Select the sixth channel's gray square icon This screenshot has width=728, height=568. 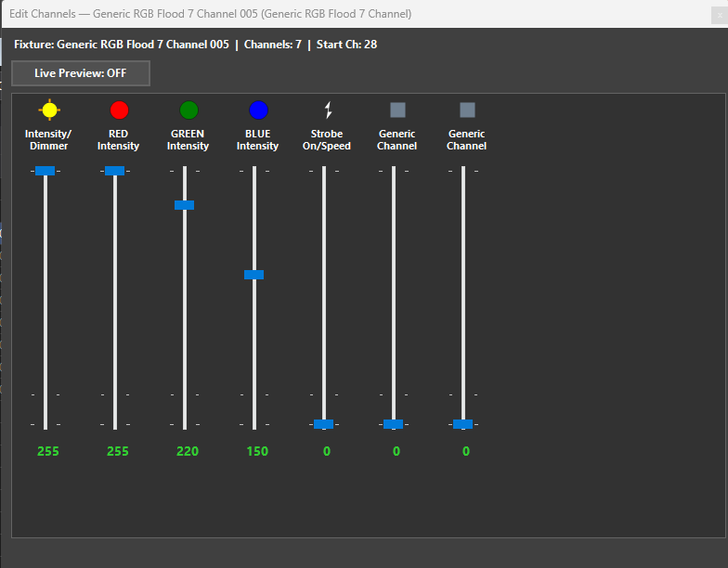pyautogui.click(x=397, y=110)
